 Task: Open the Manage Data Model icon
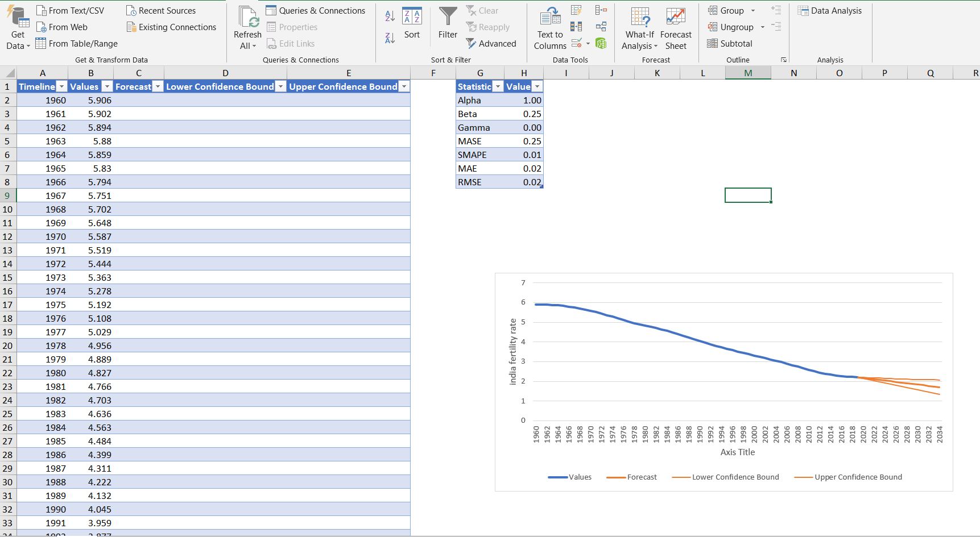click(x=601, y=42)
